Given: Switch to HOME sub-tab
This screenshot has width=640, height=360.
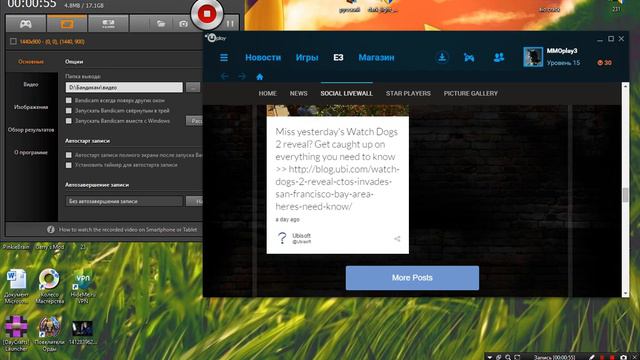Looking at the screenshot, I should coord(267,93).
